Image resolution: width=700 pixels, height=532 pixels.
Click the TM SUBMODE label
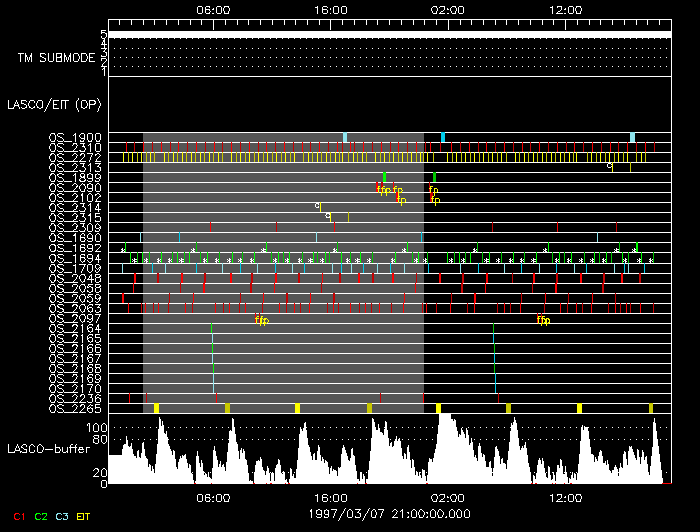57,57
